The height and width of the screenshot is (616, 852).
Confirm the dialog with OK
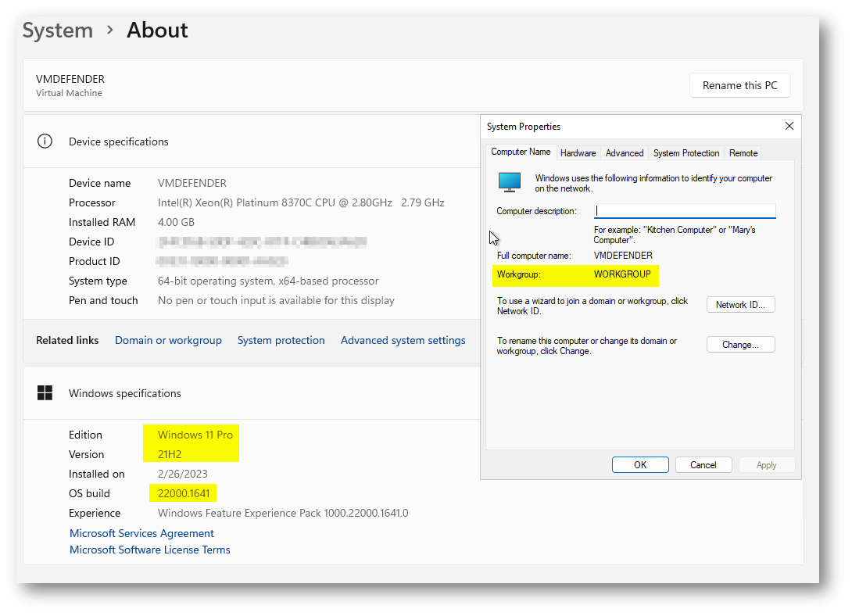pyautogui.click(x=640, y=465)
